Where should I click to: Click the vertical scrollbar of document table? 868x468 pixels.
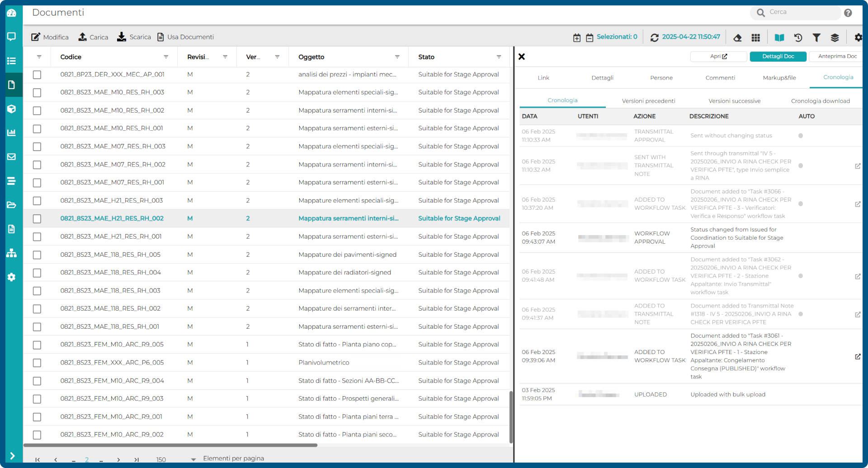pos(511,416)
